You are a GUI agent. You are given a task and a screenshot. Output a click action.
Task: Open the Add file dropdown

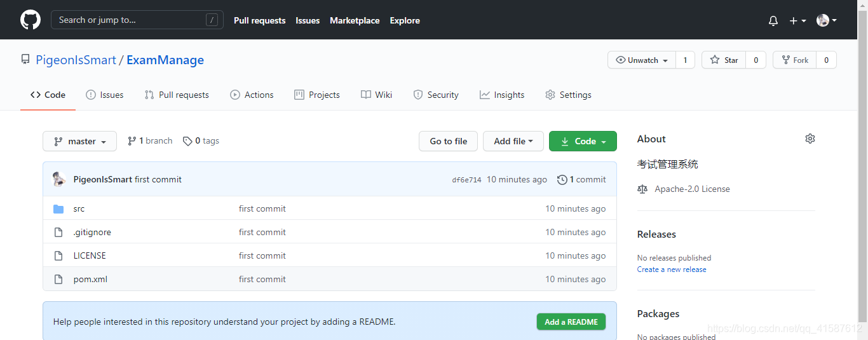(513, 141)
